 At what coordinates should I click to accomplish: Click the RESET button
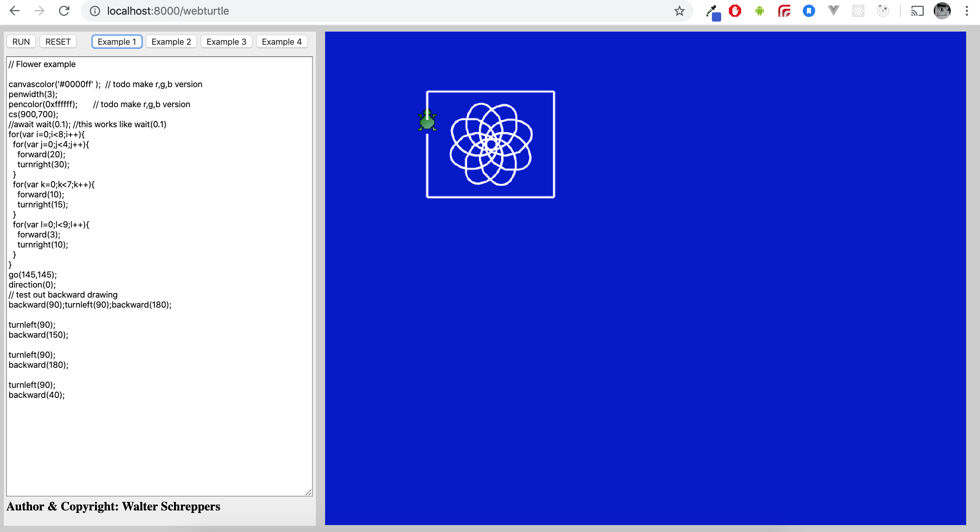58,42
